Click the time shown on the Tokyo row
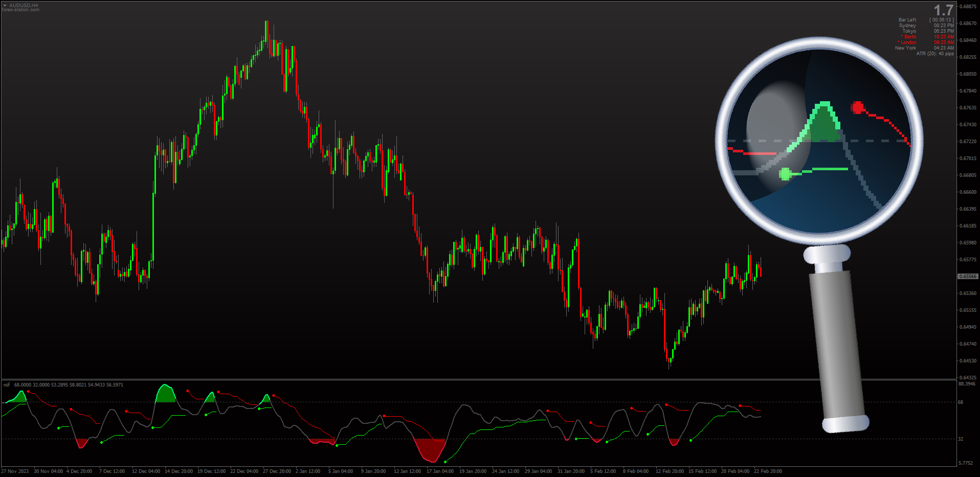Screen dimensions: 980x477 click(x=944, y=31)
